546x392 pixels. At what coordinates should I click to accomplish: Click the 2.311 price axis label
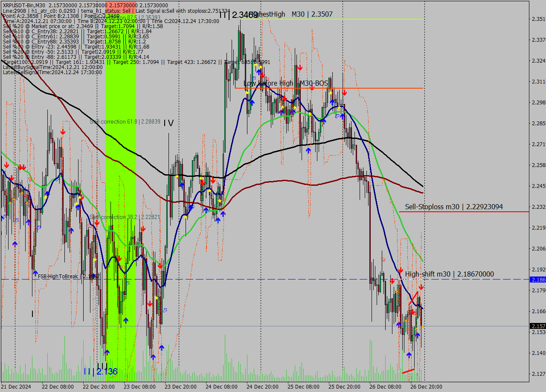(538, 81)
